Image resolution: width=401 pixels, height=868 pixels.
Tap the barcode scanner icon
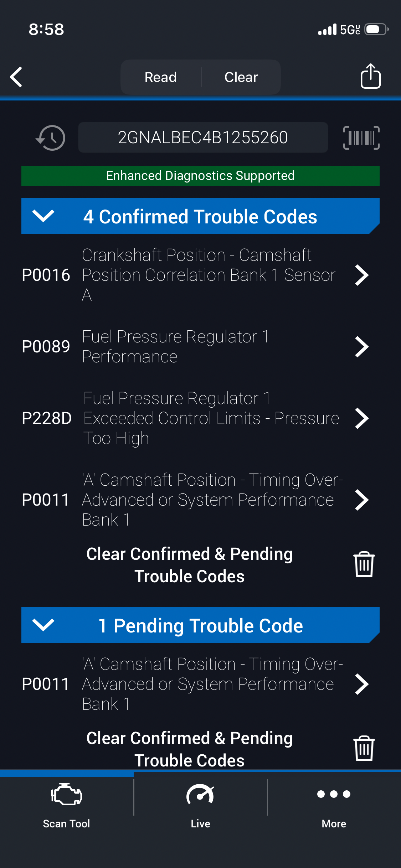tap(361, 138)
